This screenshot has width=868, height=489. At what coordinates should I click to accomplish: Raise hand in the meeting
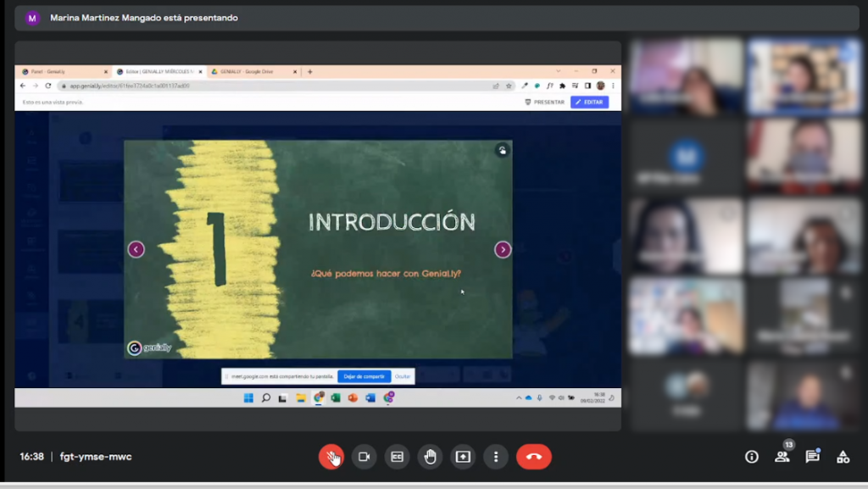click(430, 457)
